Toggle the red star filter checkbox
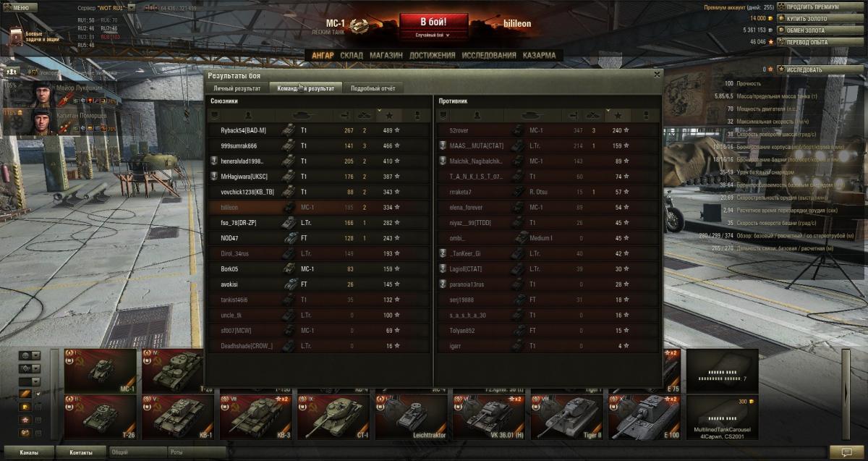The image size is (868, 461). (38, 420)
